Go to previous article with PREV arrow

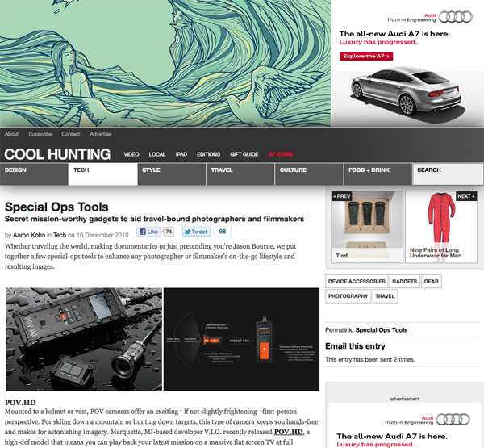(x=342, y=196)
